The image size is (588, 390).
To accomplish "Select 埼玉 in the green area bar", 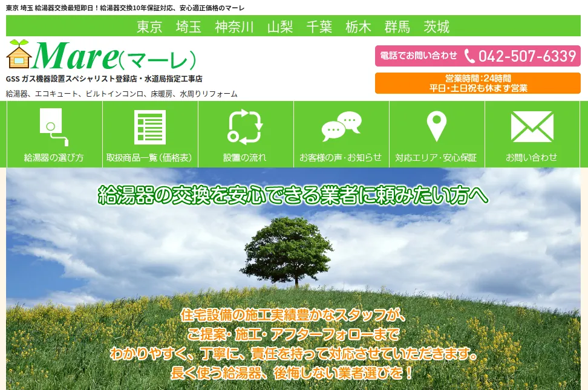I will 188,27.
